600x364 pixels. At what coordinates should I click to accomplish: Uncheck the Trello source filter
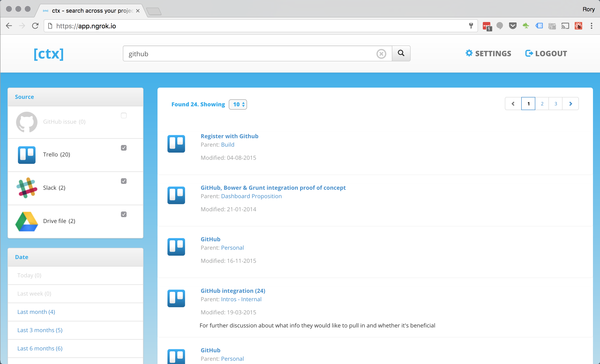(x=124, y=148)
